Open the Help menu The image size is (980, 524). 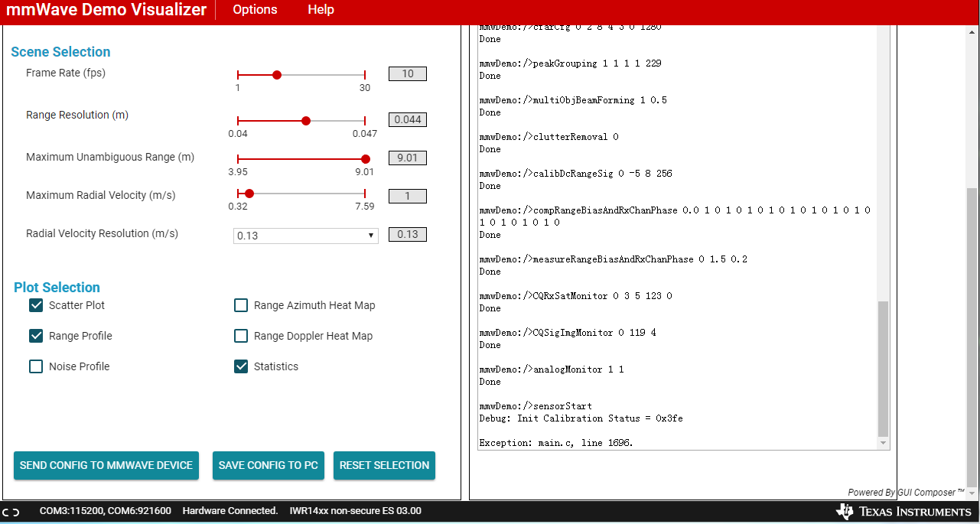pyautogui.click(x=321, y=9)
